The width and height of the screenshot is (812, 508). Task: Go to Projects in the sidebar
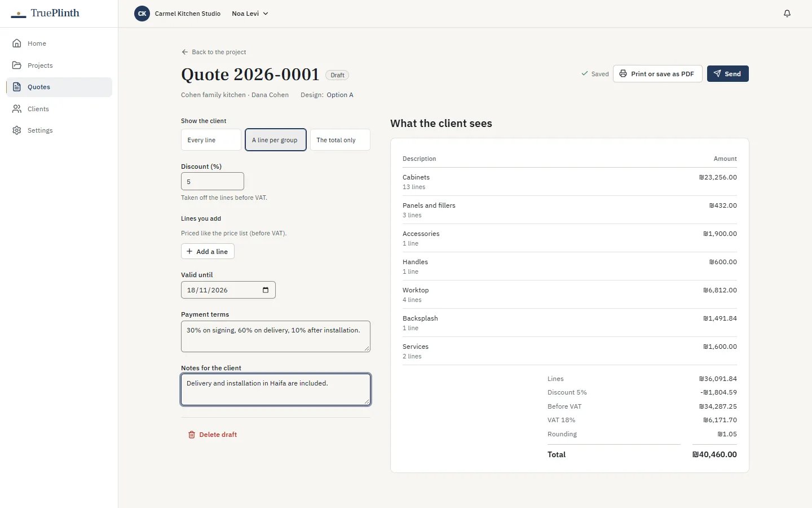coord(59,65)
